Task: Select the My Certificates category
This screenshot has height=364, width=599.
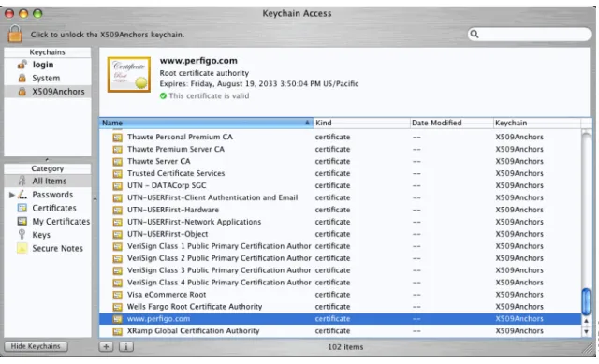Action: pos(48,221)
